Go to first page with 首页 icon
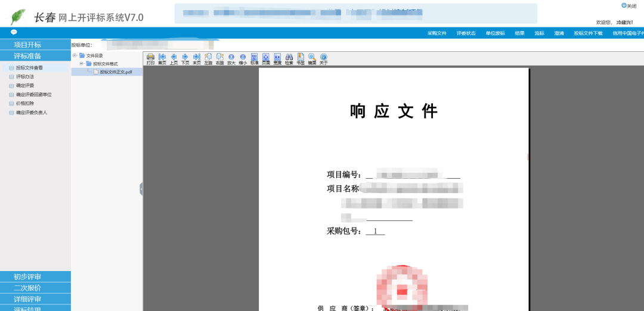This screenshot has width=644, height=311. 162,58
